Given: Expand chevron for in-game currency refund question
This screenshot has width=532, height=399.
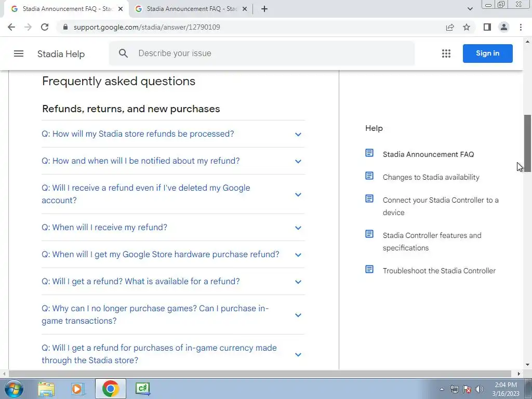Looking at the screenshot, I should point(298,354).
